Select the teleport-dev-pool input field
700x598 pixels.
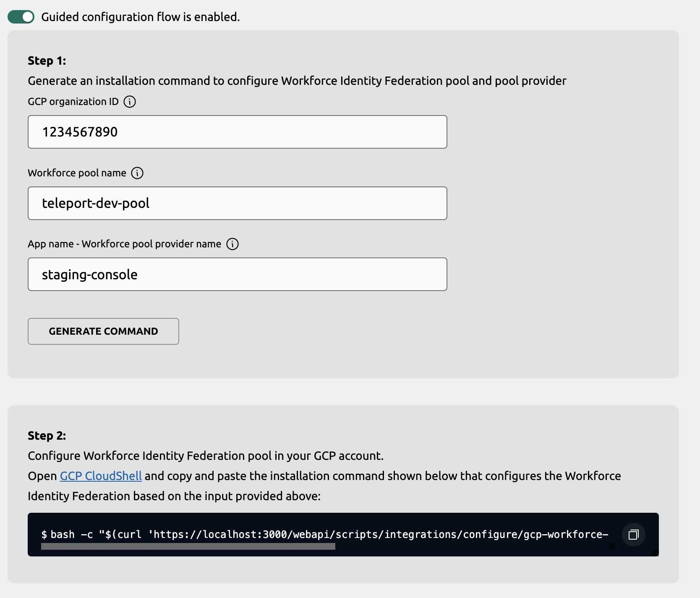click(x=237, y=203)
